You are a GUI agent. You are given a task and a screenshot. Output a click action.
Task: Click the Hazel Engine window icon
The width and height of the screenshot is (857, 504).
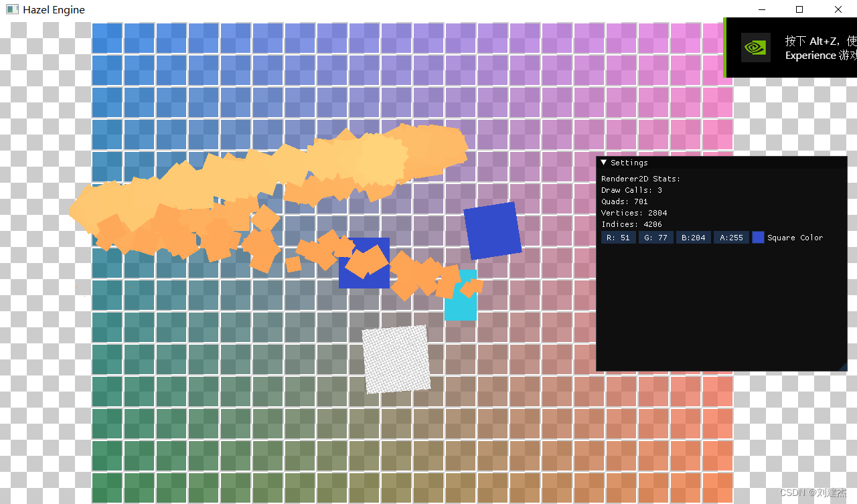point(12,9)
